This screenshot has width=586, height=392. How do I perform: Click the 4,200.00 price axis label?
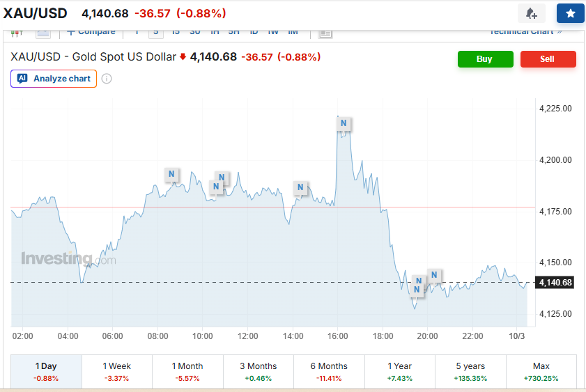pyautogui.click(x=555, y=160)
